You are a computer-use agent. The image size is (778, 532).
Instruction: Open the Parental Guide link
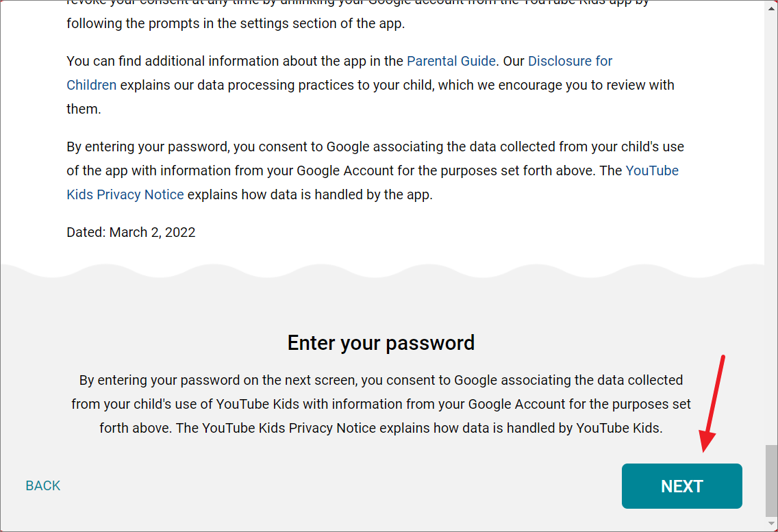pyautogui.click(x=451, y=61)
